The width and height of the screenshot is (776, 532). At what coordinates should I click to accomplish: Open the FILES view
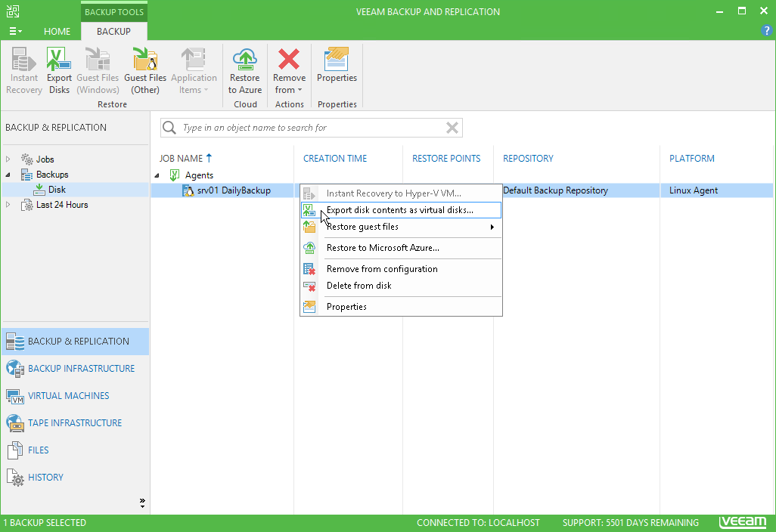tap(75, 450)
